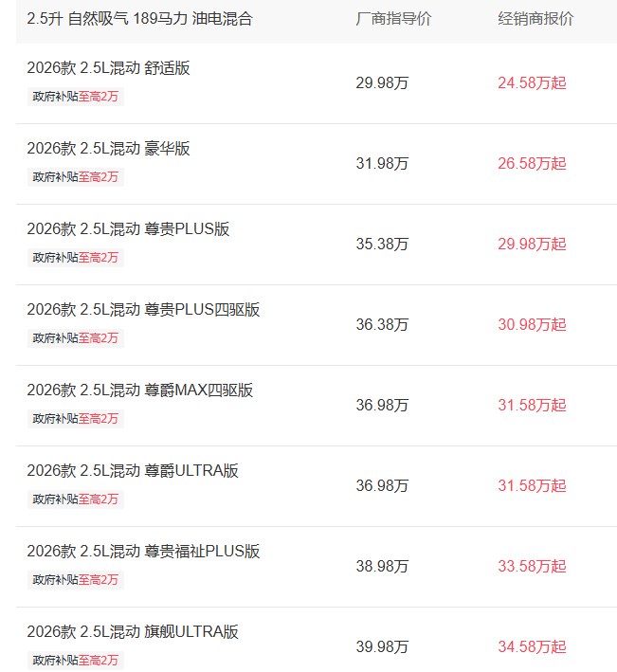Click the 政府补贴 tag under 旗舰ULTRA版
This screenshot has width=617, height=672.
(76, 661)
